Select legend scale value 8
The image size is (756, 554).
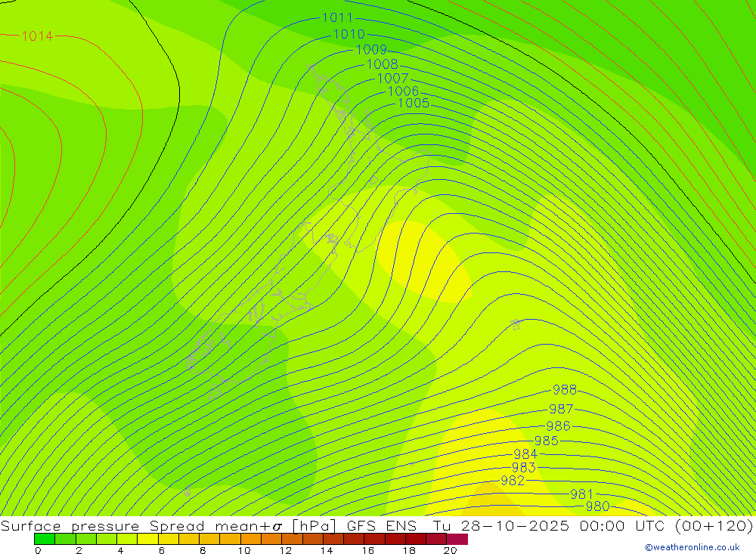pyautogui.click(x=203, y=550)
